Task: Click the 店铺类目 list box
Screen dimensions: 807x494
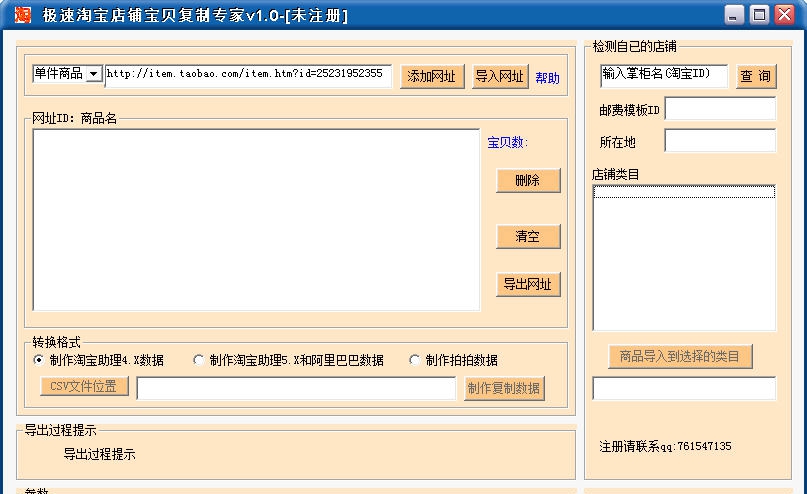Action: 684,258
